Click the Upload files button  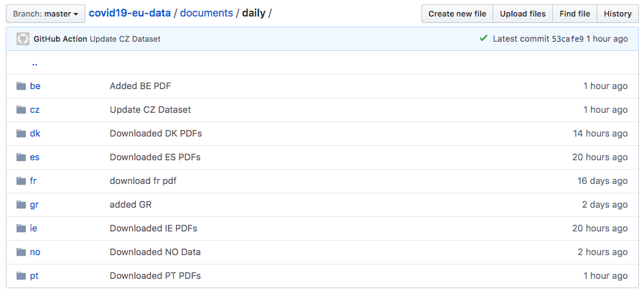pyautogui.click(x=523, y=14)
